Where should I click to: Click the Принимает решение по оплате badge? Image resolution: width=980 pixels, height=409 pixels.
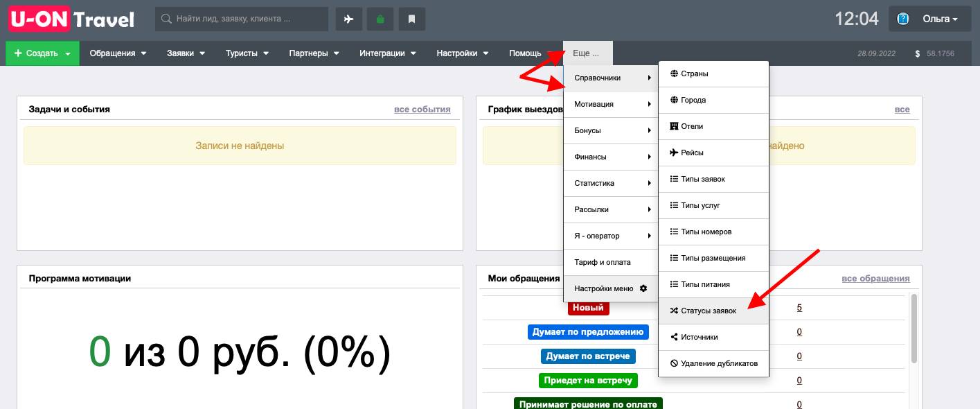pos(588,404)
